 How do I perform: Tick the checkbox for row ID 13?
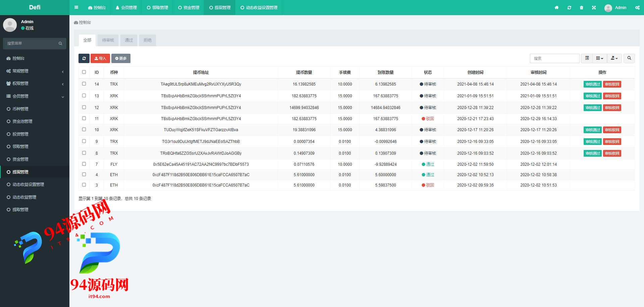click(x=84, y=96)
